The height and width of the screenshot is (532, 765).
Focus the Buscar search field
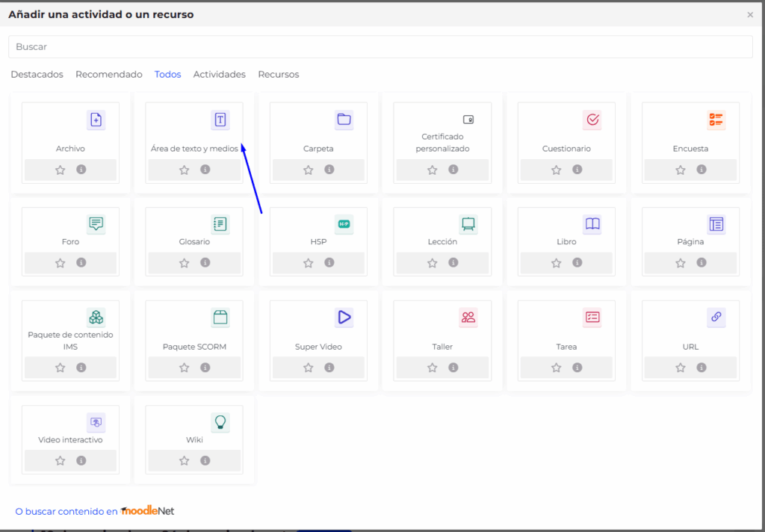tap(380, 46)
